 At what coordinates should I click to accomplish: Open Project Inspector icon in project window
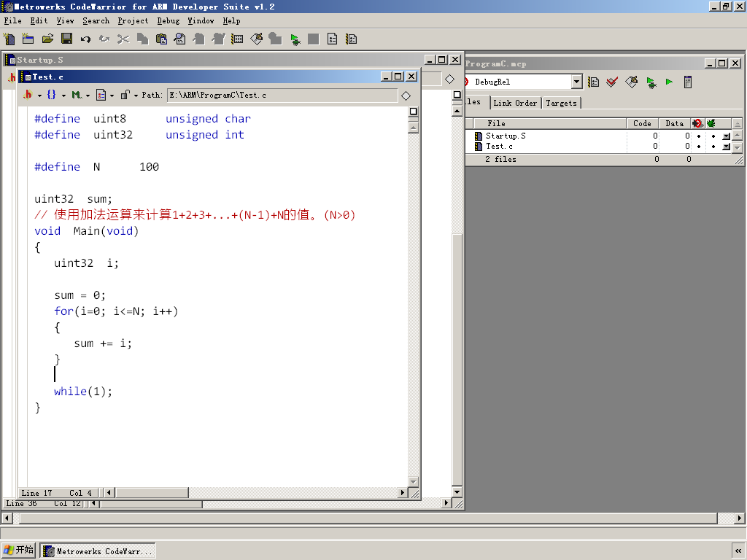coord(687,82)
